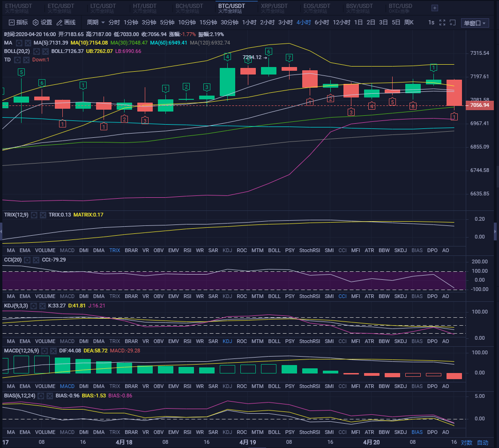Select the StochRSI indicator label

(309, 250)
